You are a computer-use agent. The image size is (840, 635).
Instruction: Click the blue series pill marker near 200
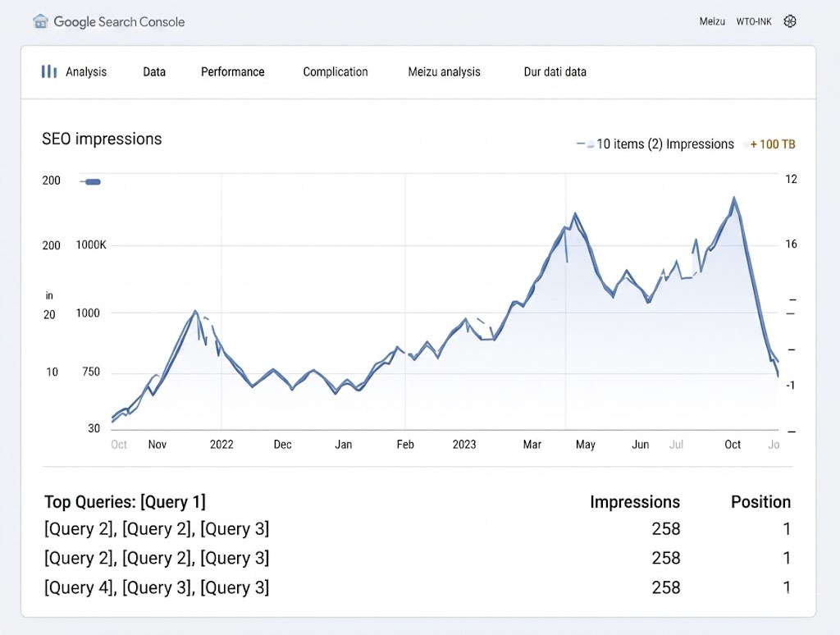pyautogui.click(x=92, y=181)
